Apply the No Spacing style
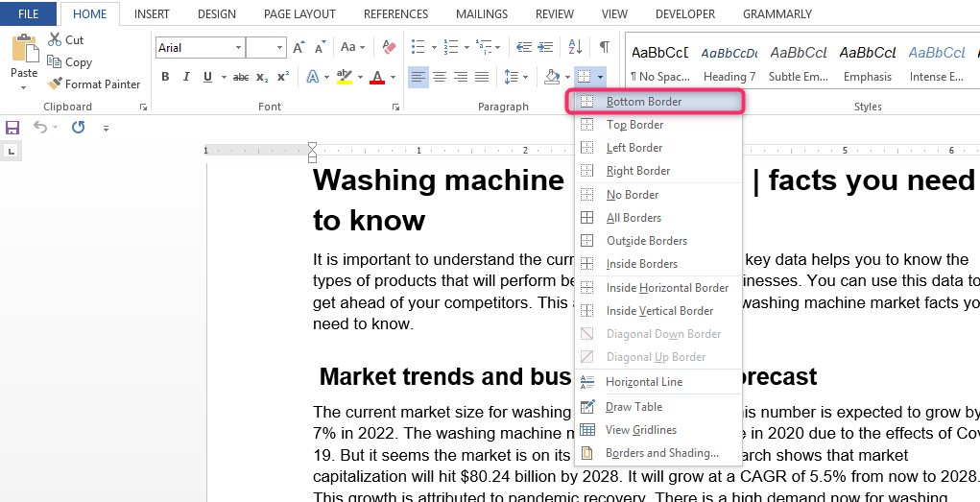The image size is (980, 502). (x=660, y=63)
